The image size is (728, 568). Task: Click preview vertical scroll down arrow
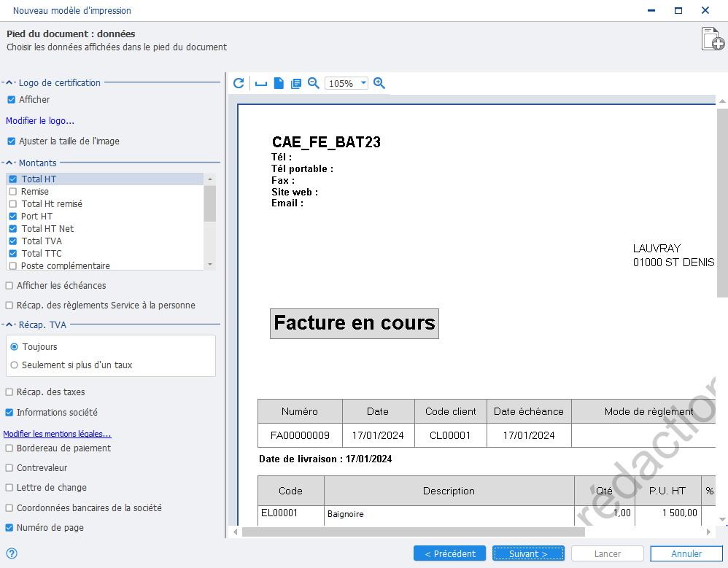click(722, 519)
